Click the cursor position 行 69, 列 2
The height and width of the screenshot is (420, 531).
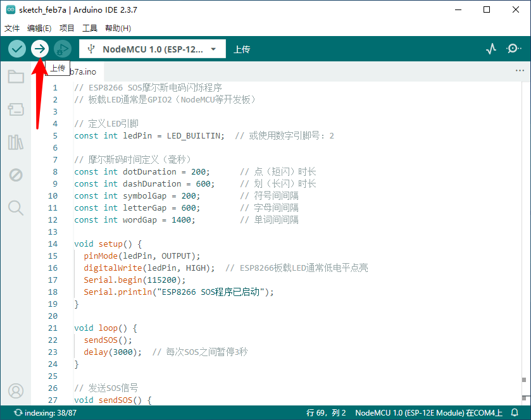click(326, 413)
